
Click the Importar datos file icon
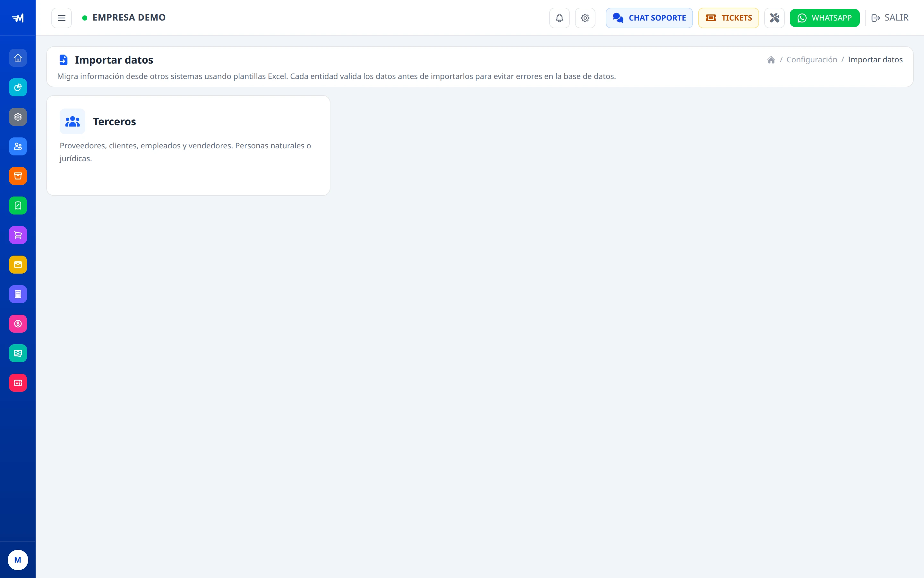click(64, 60)
